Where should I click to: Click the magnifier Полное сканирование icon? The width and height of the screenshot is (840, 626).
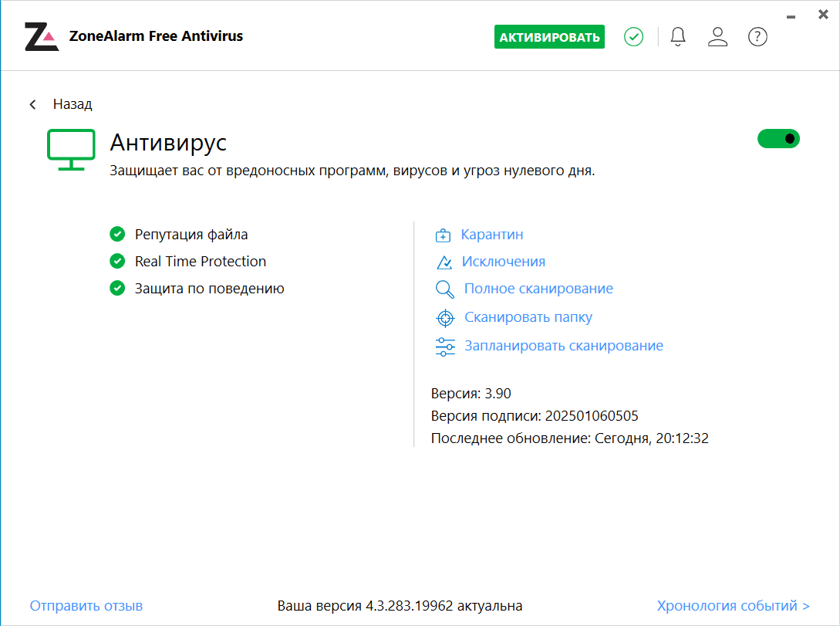tap(444, 289)
